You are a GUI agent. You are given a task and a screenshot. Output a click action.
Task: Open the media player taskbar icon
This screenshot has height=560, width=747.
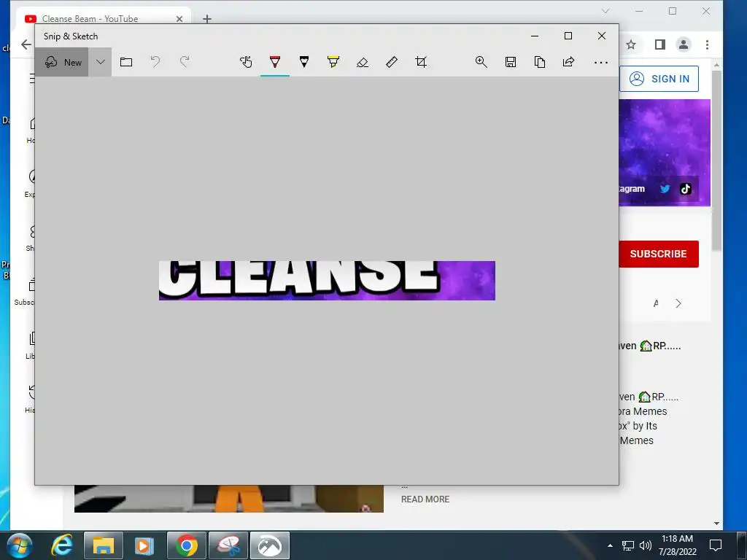tap(144, 545)
